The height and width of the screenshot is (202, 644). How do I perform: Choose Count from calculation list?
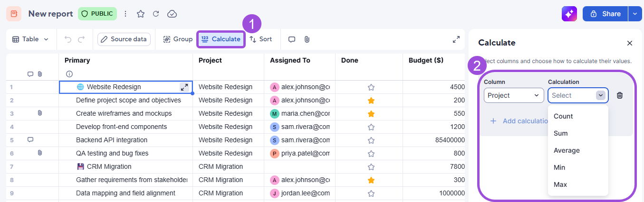click(x=578, y=116)
